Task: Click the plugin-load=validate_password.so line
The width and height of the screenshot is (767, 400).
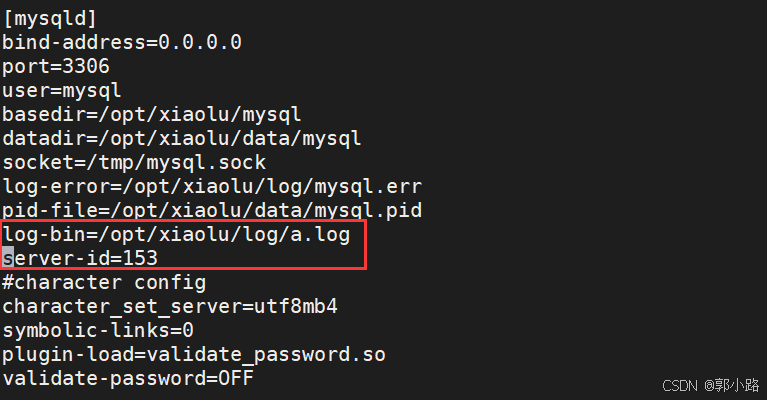Action: [x=194, y=355]
